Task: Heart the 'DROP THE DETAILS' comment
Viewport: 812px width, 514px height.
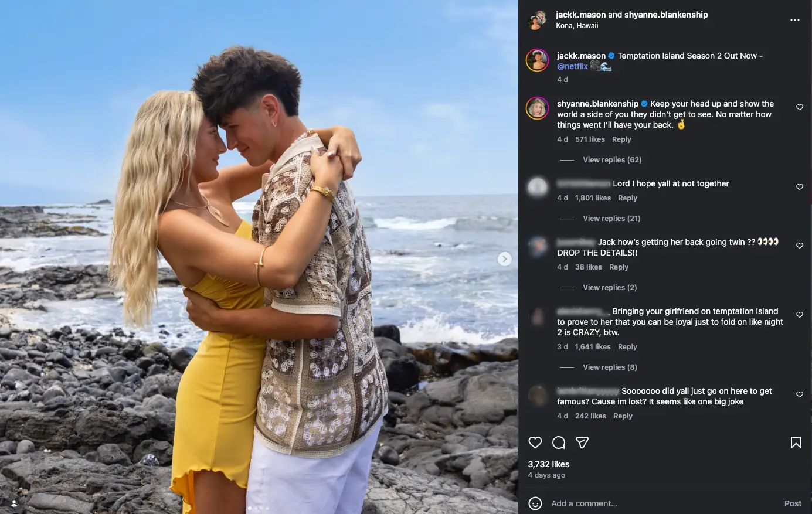Action: (x=799, y=246)
